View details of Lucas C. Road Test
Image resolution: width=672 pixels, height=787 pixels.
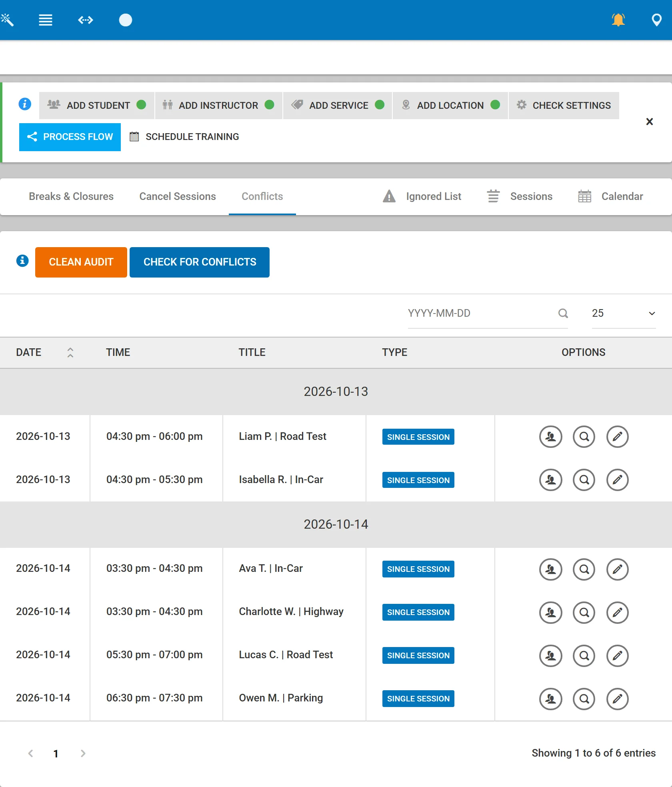pyautogui.click(x=584, y=655)
